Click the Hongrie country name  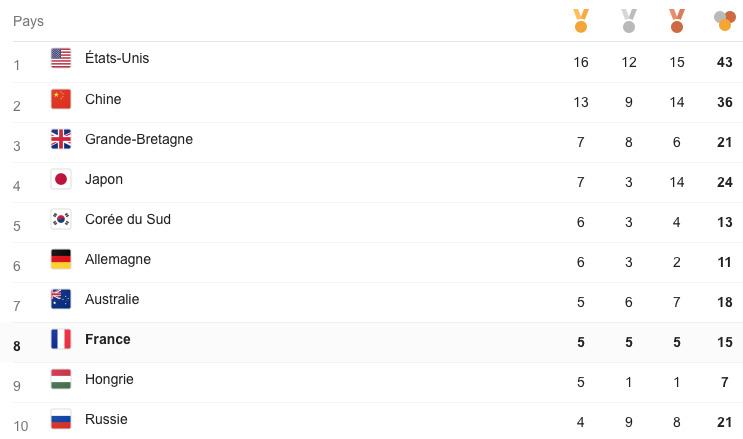click(109, 379)
